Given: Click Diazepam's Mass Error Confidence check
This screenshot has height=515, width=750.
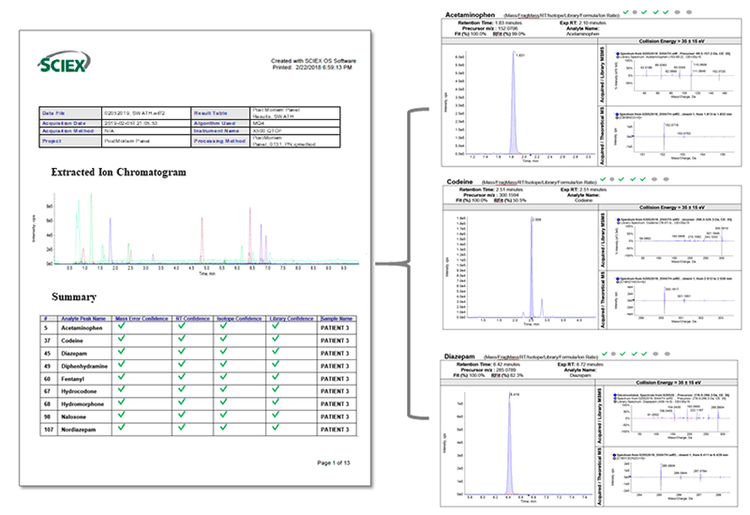Looking at the screenshot, I should [x=121, y=352].
